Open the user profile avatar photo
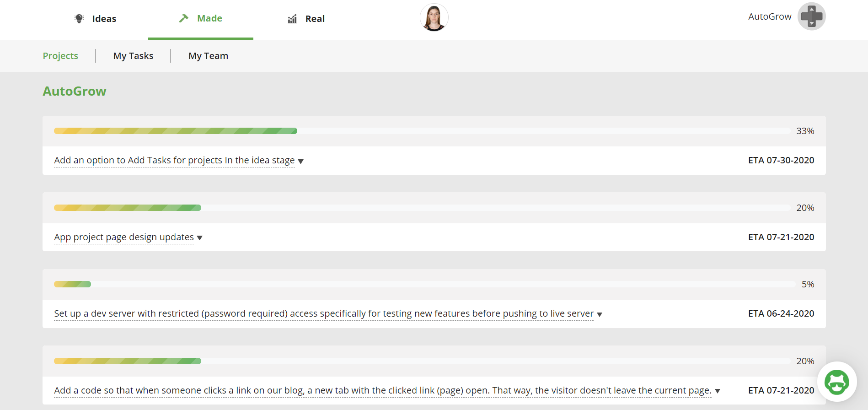The width and height of the screenshot is (868, 410). [x=434, y=17]
